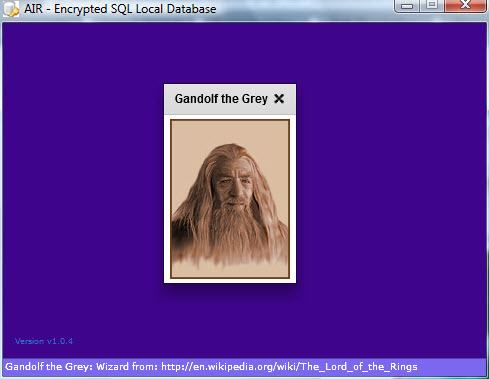This screenshot has height=379, width=489.
Task: Click the Gandolf the Grey name in status bar
Action: (x=49, y=367)
